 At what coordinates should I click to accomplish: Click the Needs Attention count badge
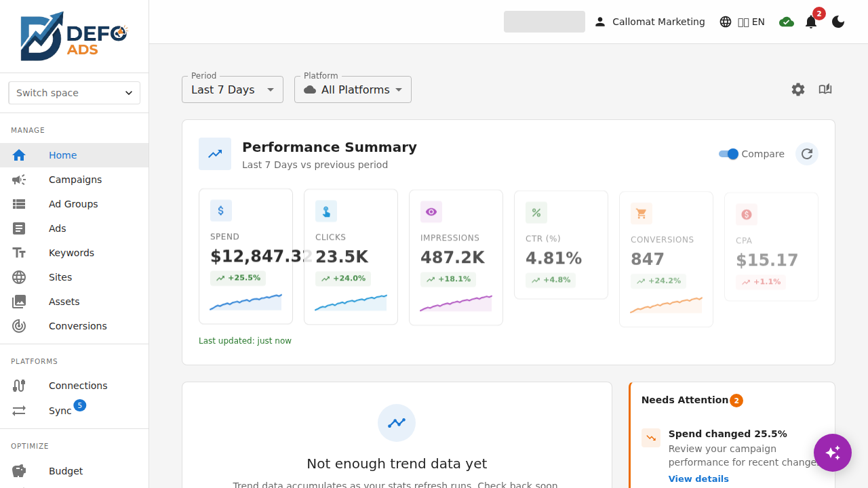[x=736, y=401]
